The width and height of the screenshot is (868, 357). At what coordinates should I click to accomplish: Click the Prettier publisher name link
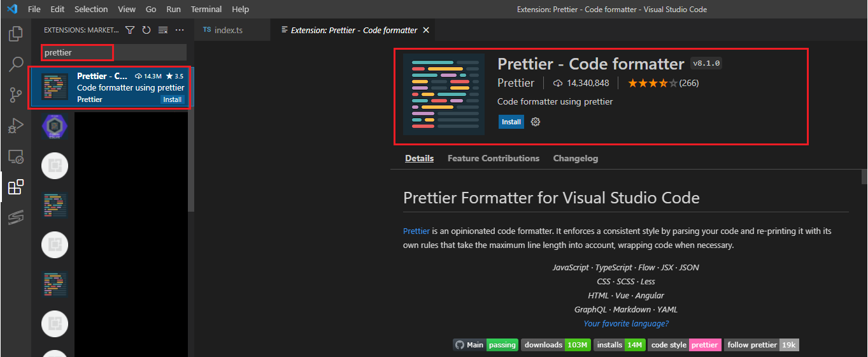pos(516,83)
